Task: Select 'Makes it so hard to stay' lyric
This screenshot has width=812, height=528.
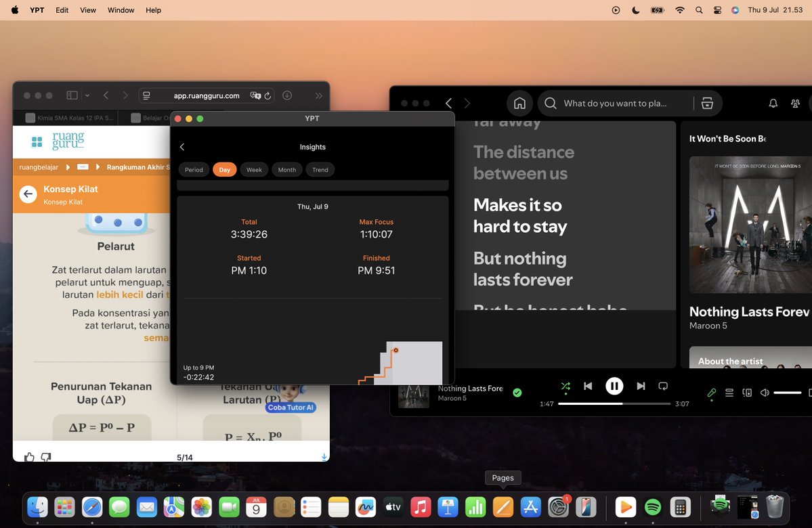Action: click(520, 216)
